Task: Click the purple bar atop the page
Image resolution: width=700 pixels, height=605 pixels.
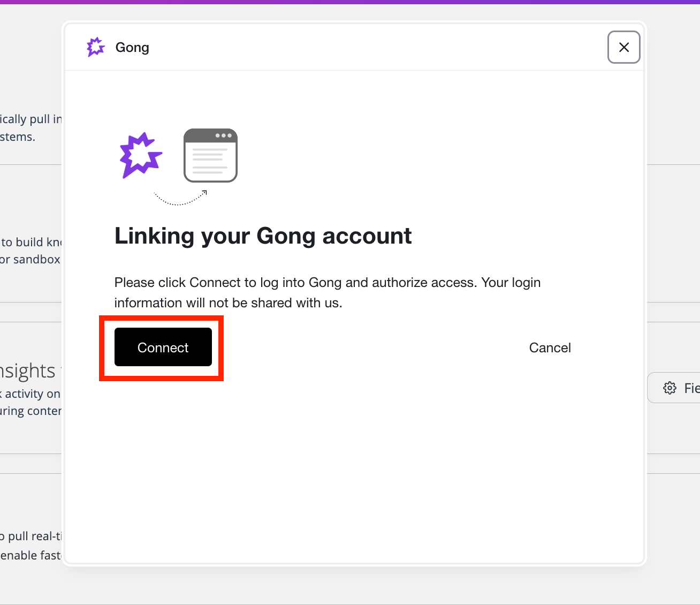Action: tap(350, 2)
